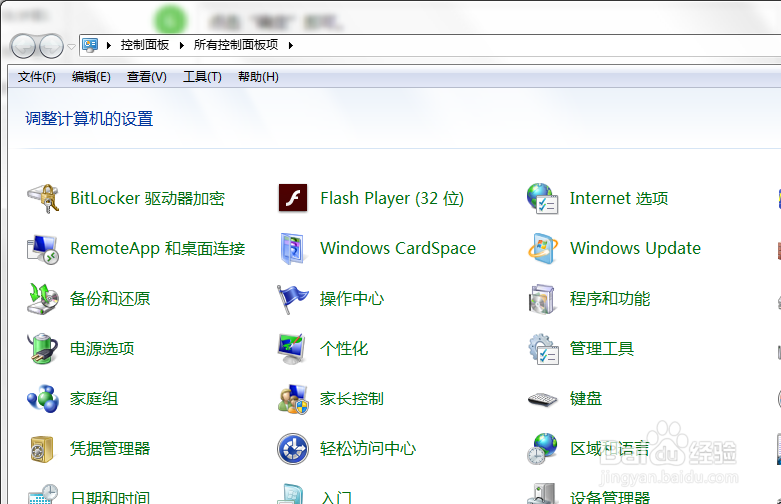Open the Ease of Access Center icon
The width and height of the screenshot is (781, 504).
click(x=293, y=449)
